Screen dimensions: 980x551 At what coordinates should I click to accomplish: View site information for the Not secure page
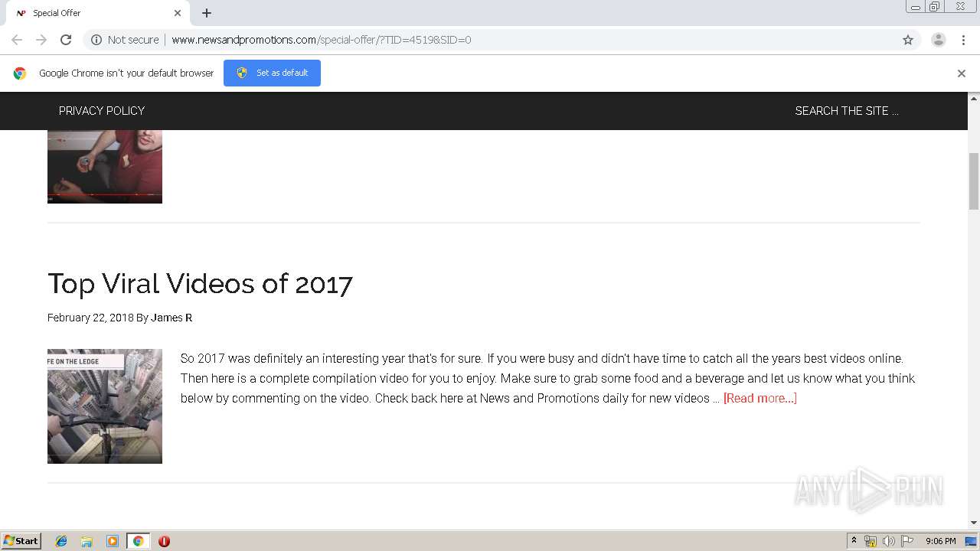tap(125, 40)
